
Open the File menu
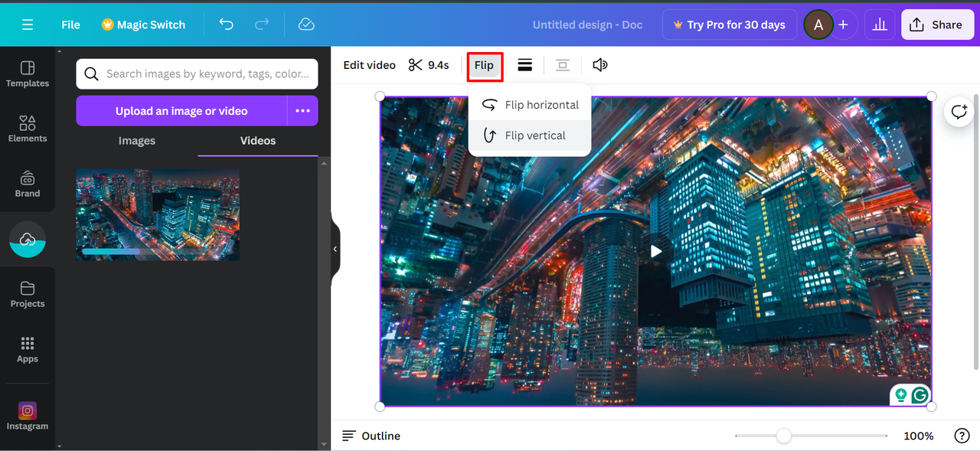tap(70, 25)
